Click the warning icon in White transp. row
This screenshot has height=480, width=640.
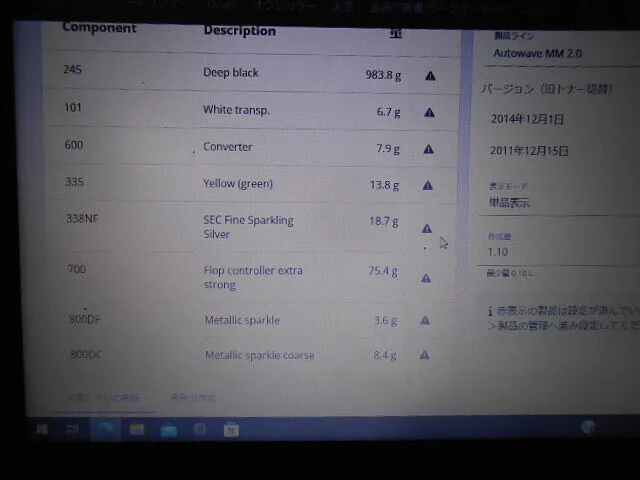tap(429, 112)
